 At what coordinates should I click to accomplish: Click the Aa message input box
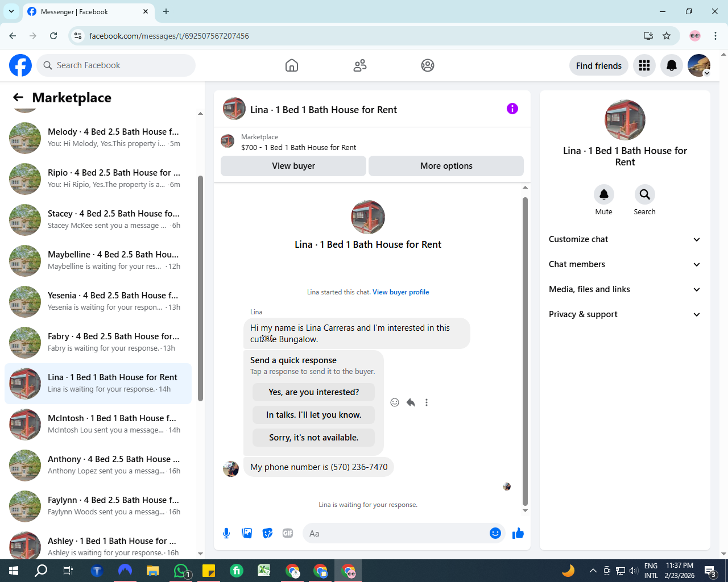point(395,533)
